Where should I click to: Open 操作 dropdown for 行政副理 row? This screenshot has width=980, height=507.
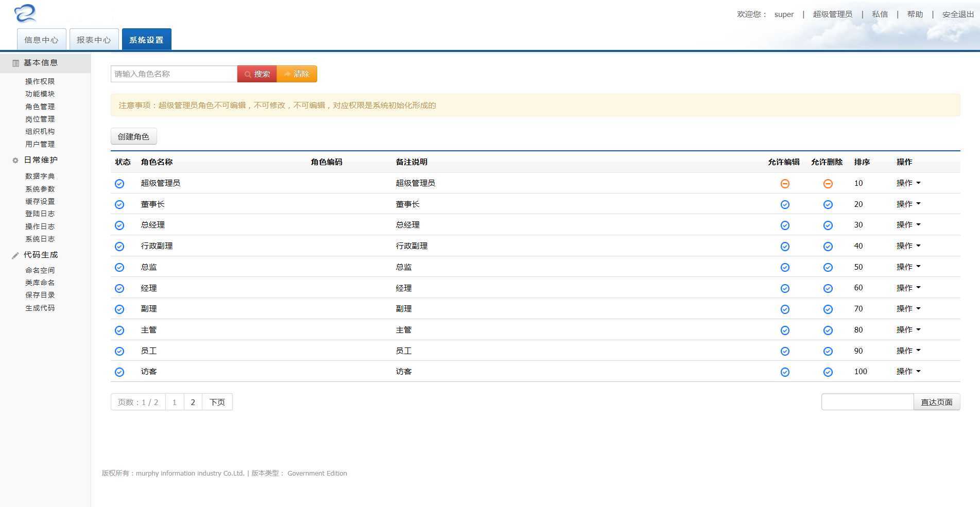[908, 246]
